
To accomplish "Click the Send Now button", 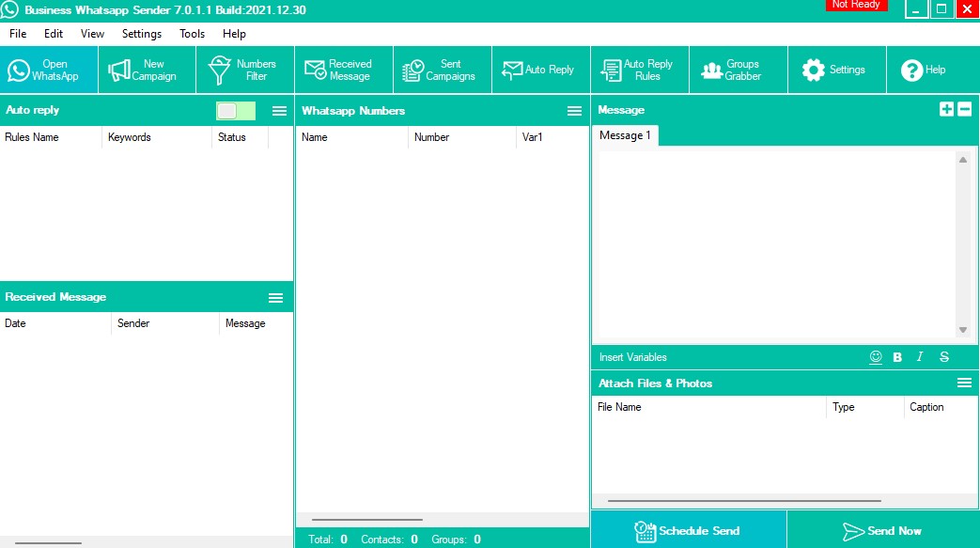I will (x=882, y=530).
